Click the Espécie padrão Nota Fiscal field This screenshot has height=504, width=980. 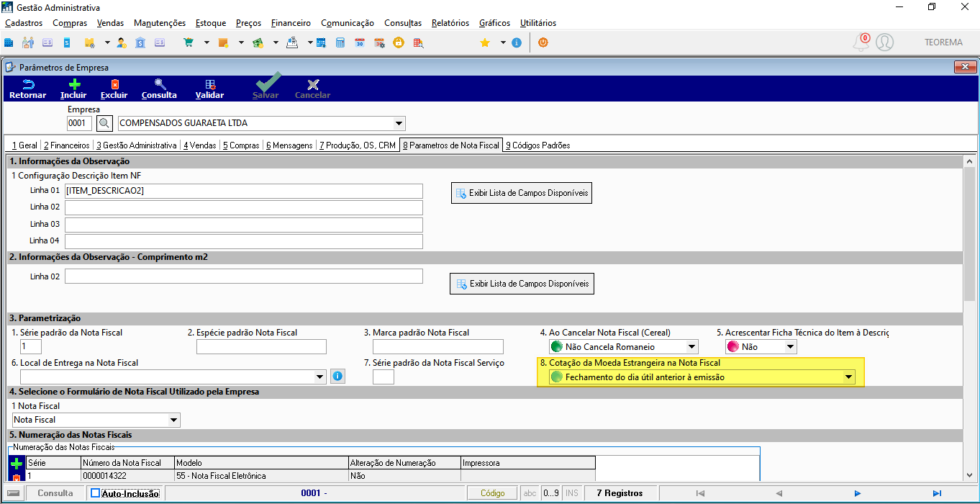coord(261,347)
